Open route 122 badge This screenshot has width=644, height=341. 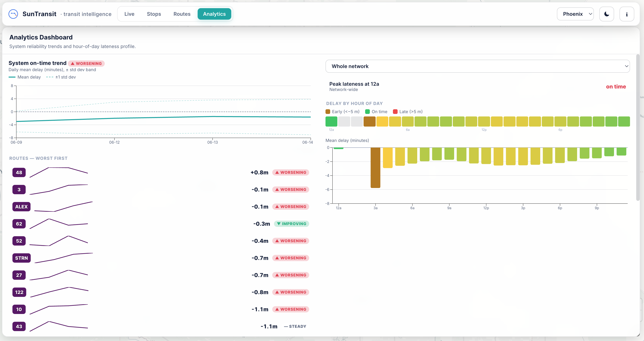(19, 292)
